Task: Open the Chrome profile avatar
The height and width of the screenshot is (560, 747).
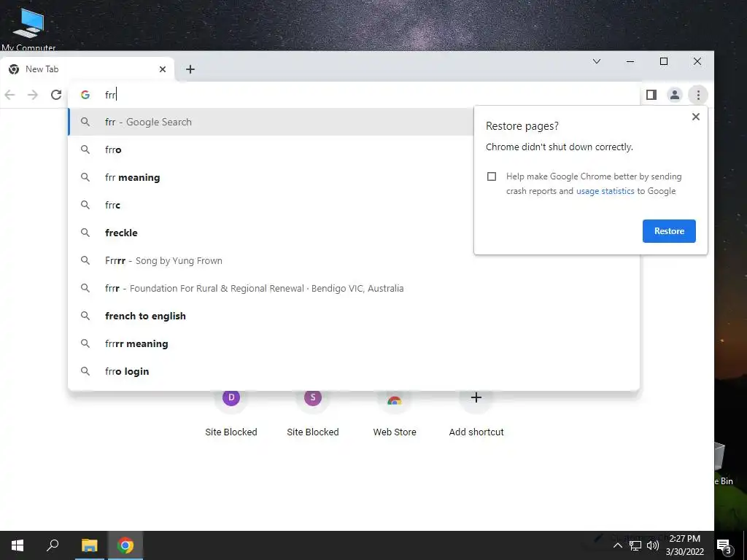Action: pos(675,95)
